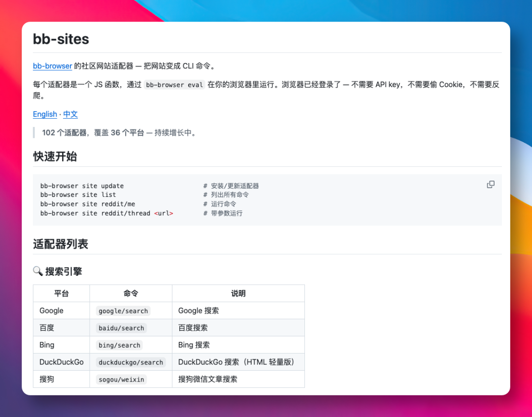Click the comment '# 列出所有命令'

click(226, 194)
